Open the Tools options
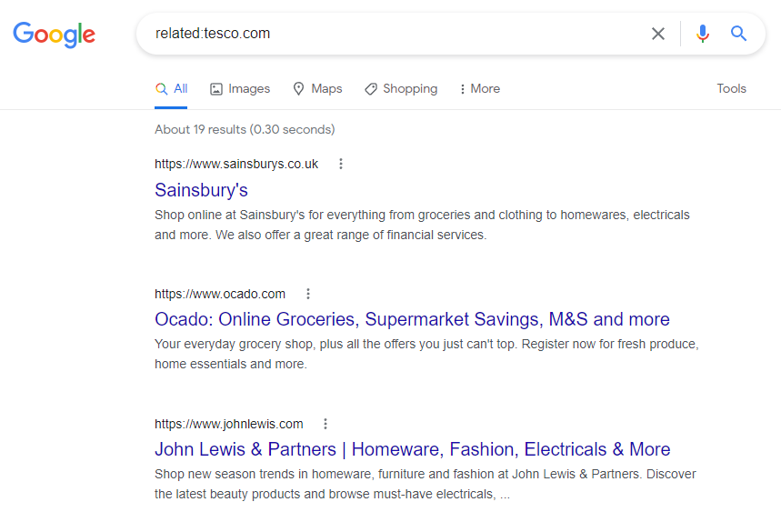Viewport: 781px width, 532px height. coord(731,89)
